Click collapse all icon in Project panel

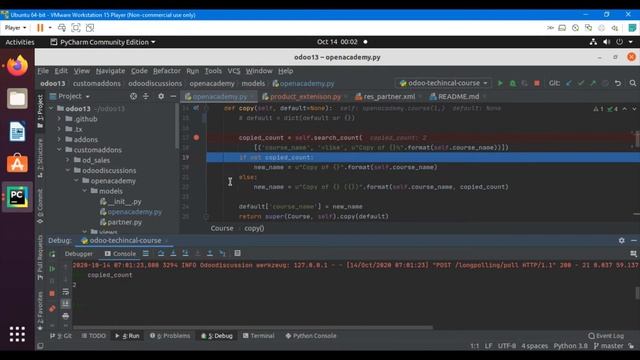coord(146,96)
